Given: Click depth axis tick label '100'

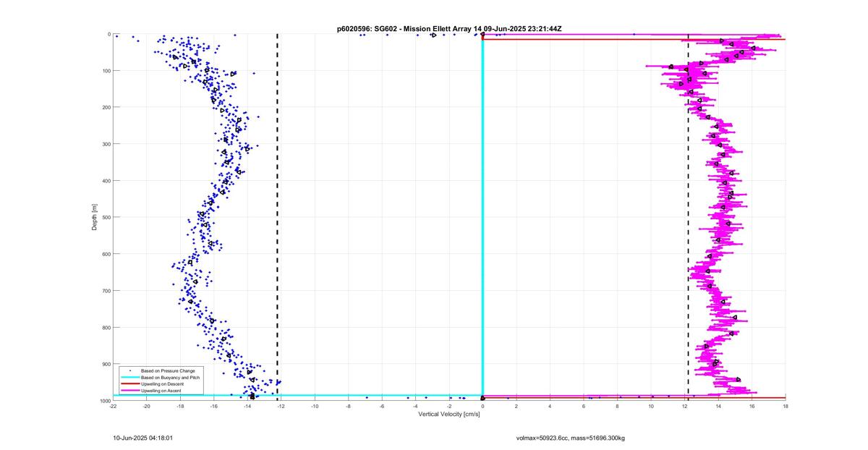Looking at the screenshot, I should click(106, 71).
